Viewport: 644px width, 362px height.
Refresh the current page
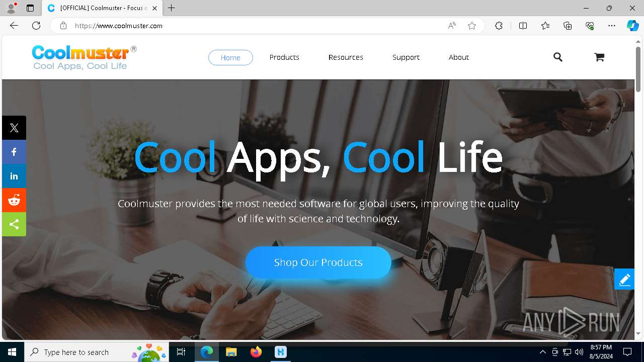pos(36,26)
